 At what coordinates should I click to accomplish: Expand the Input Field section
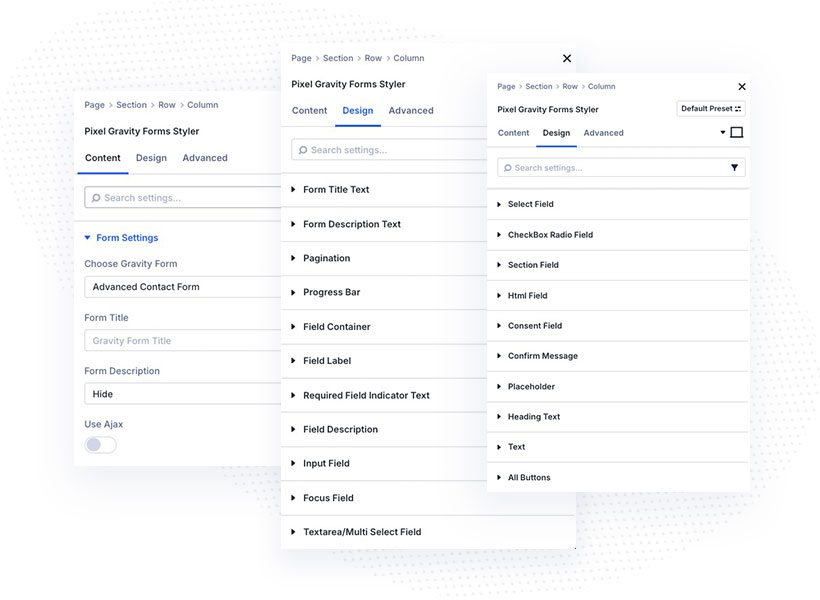pos(384,463)
